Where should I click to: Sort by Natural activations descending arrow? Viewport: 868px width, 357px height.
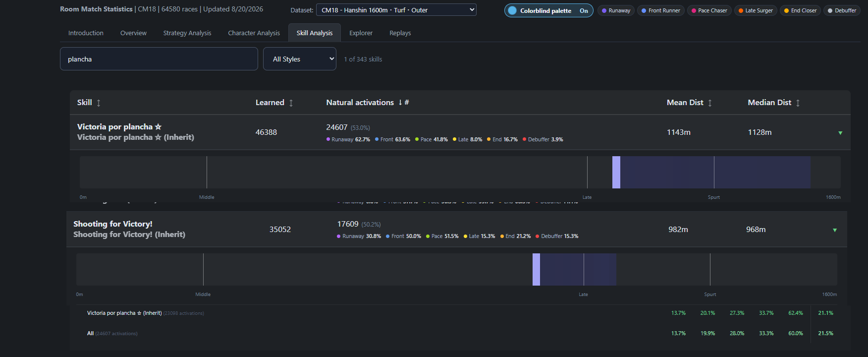(x=400, y=103)
